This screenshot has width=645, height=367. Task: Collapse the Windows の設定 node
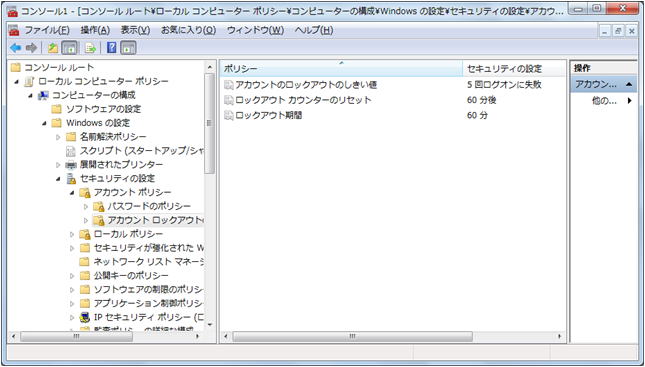tap(44, 123)
